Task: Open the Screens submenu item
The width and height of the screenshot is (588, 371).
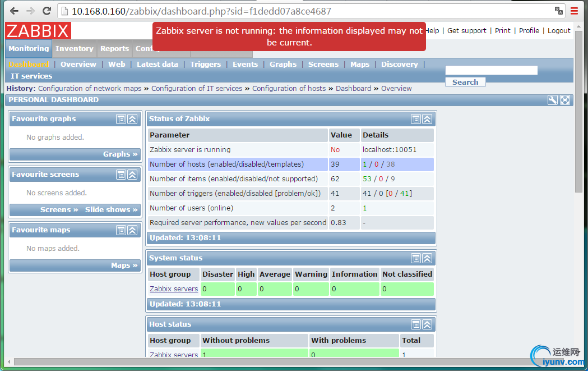Action: [x=323, y=64]
